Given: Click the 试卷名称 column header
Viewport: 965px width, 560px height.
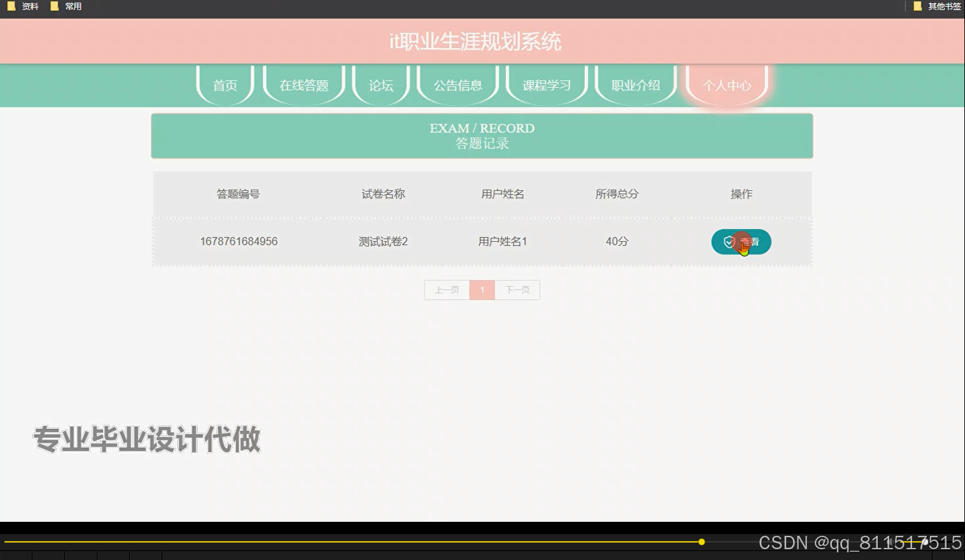Looking at the screenshot, I should pyautogui.click(x=383, y=194).
